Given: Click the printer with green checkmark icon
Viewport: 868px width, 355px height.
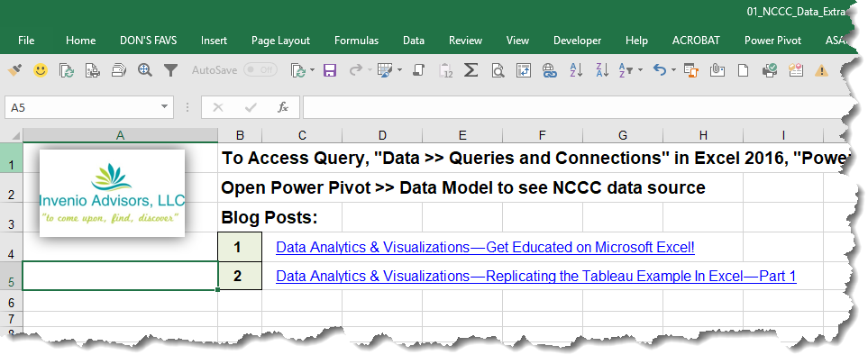Looking at the screenshot, I should 770,70.
